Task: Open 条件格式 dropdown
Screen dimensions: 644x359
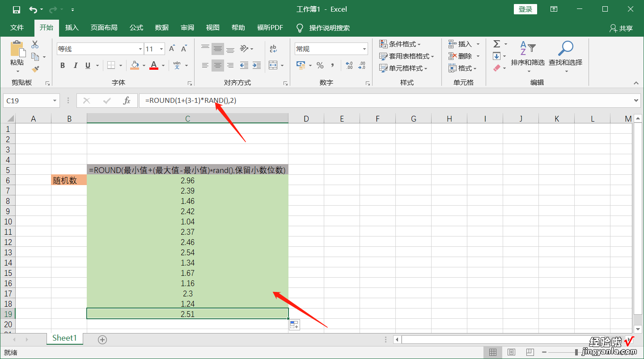Action: click(x=400, y=44)
